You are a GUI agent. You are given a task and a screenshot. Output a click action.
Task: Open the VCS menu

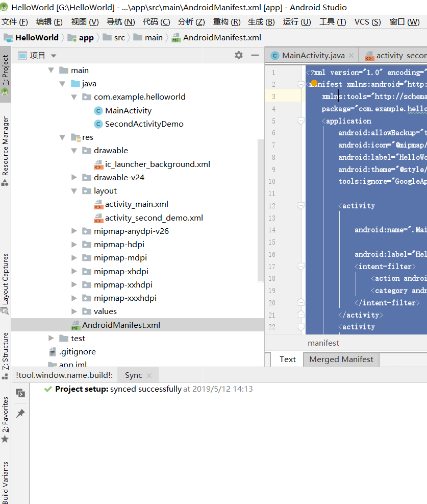click(367, 22)
